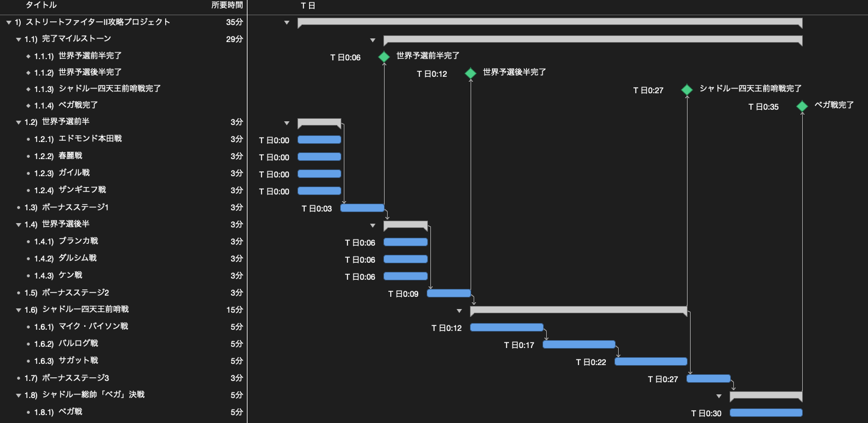
Task: Click the blue ブランカ戦 Gantt bar
Action: pyautogui.click(x=405, y=242)
